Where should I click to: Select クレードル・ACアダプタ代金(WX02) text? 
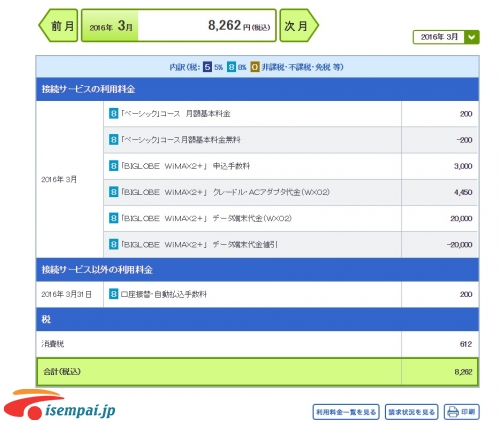pyautogui.click(x=271, y=192)
